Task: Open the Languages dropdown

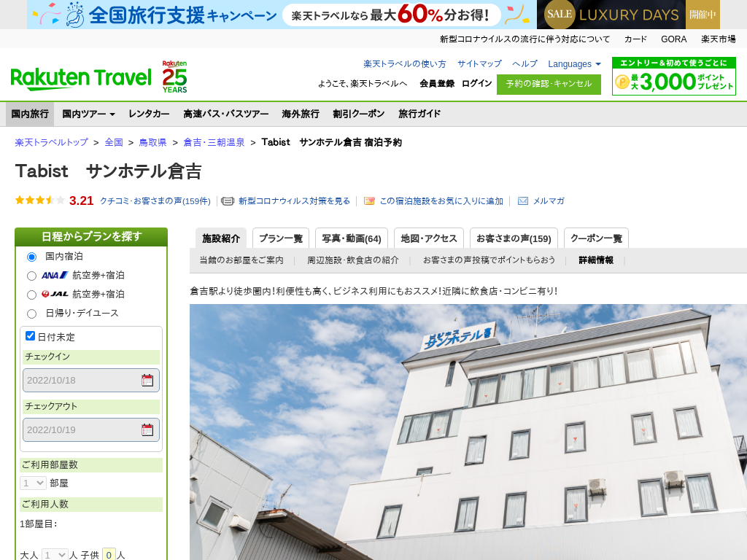Action: 574,64
